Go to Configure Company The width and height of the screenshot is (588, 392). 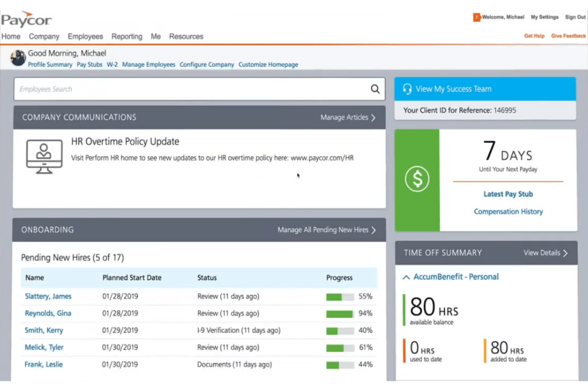pyautogui.click(x=207, y=64)
